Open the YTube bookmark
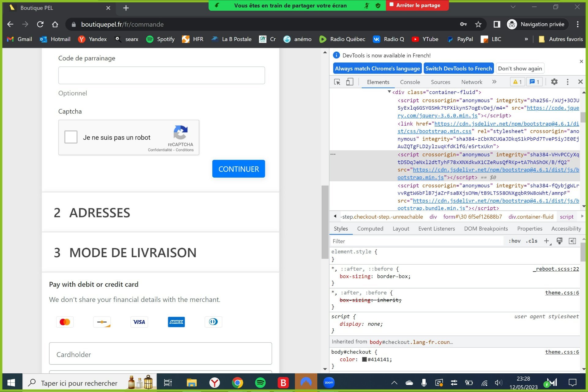 [425, 39]
